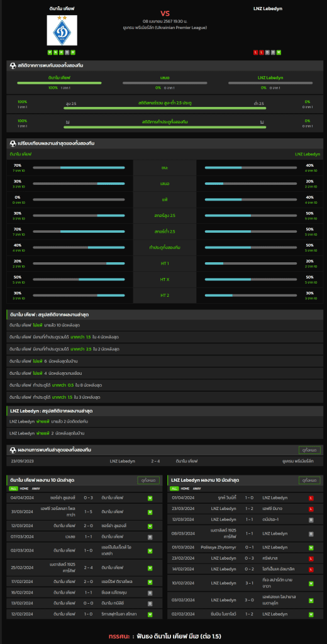Click the 23/09/2023 head-to-head match row

tap(165, 461)
